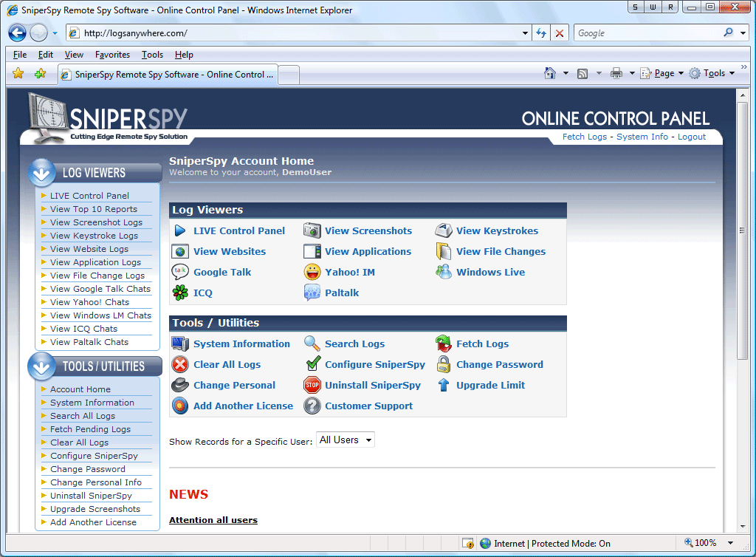Click the Print icon in the toolbar

(x=616, y=73)
